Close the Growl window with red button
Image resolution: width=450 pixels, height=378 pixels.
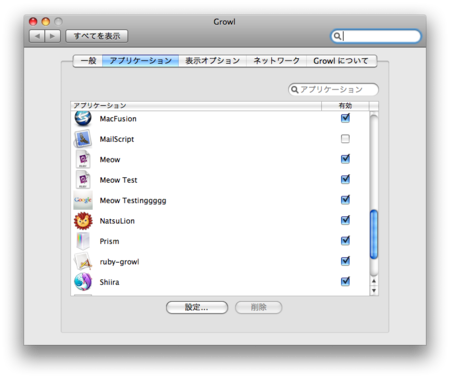(x=33, y=22)
